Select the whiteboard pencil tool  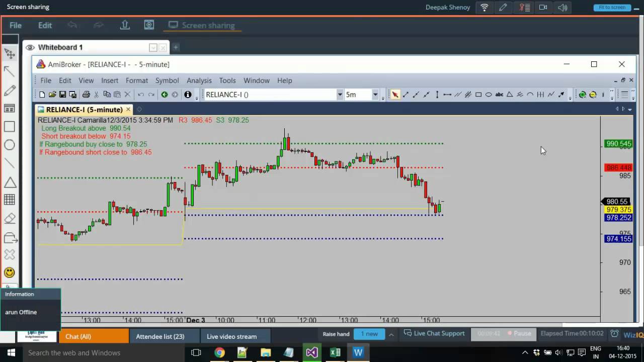(10, 90)
